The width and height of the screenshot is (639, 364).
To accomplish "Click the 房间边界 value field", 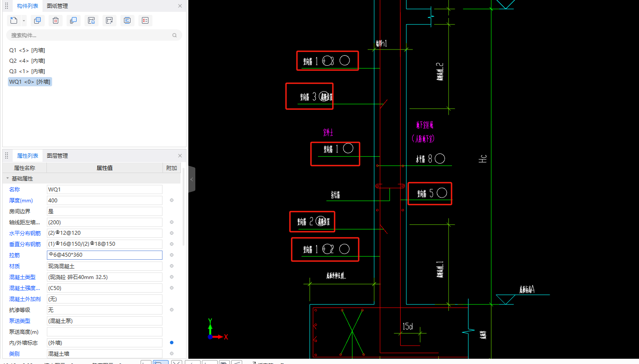I will click(105, 211).
